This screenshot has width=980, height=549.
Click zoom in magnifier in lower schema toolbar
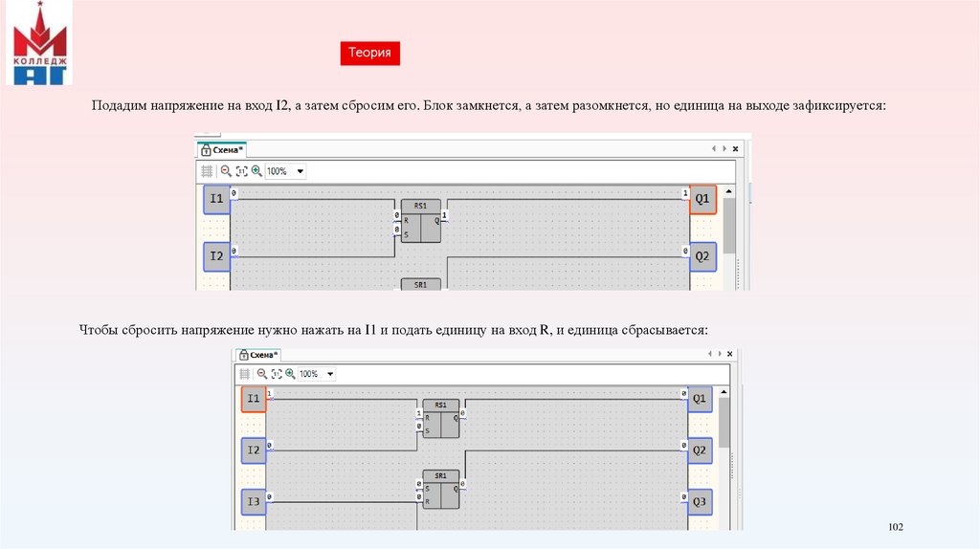point(290,374)
